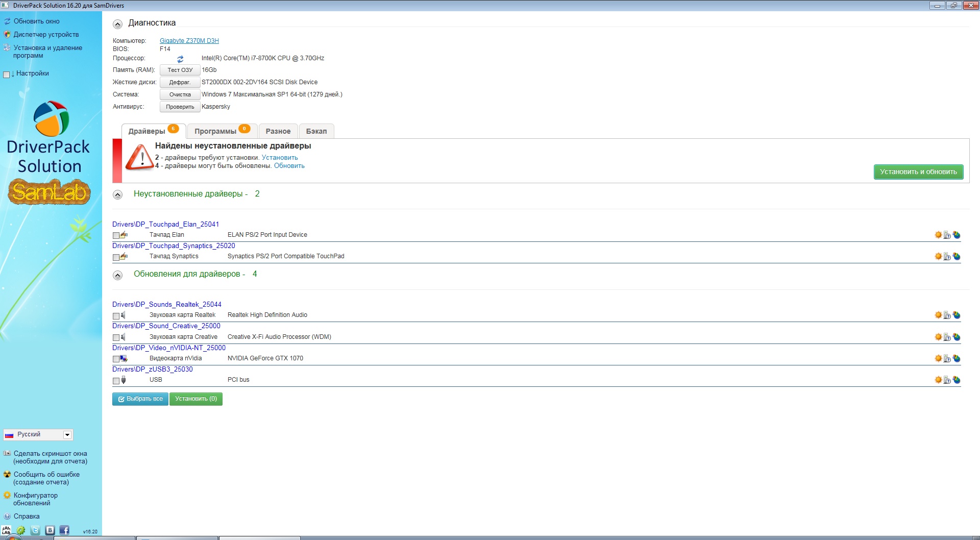Open the Facebook icon in sidebar footer
Viewport: 980px width, 540px height.
click(x=64, y=530)
